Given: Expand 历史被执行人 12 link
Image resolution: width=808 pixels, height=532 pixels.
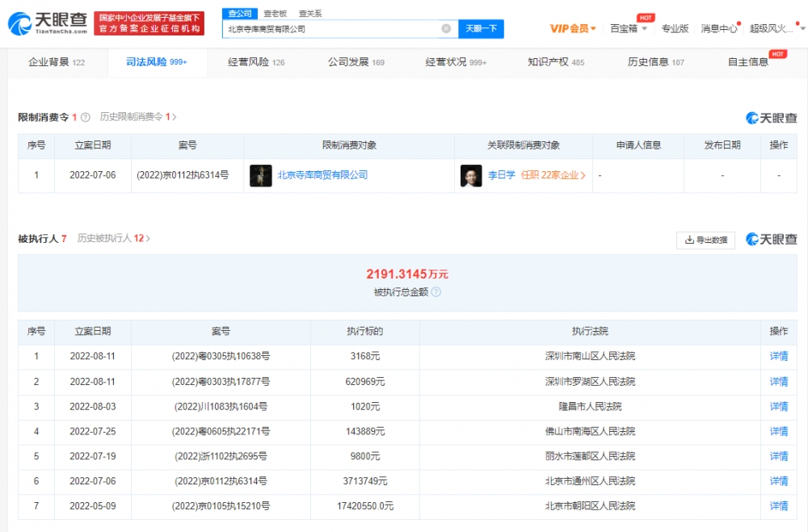Looking at the screenshot, I should click(114, 238).
